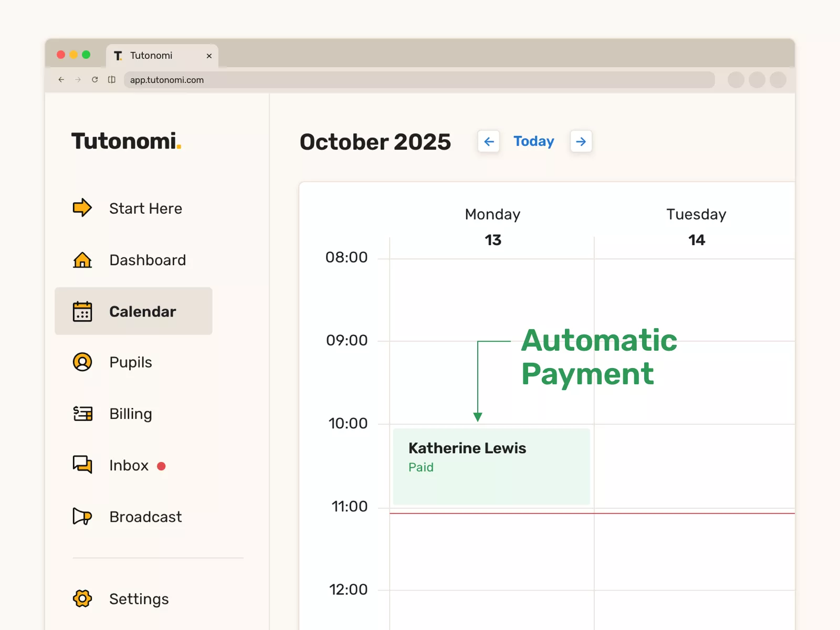Click the Dashboard house icon

[82, 259]
